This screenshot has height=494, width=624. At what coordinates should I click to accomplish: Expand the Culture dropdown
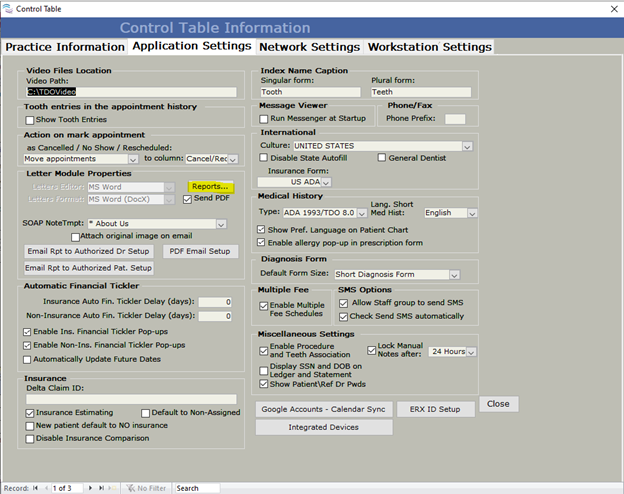(x=466, y=146)
